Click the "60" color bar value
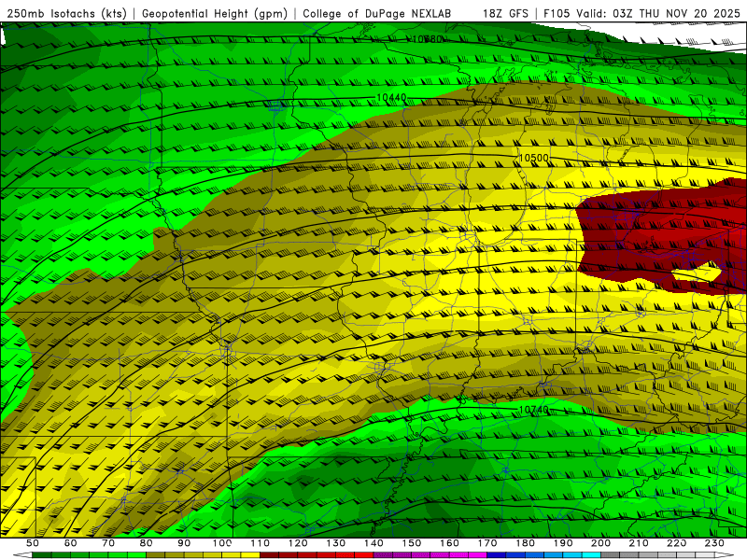Screen dimensions: 747x560 [x=71, y=543]
